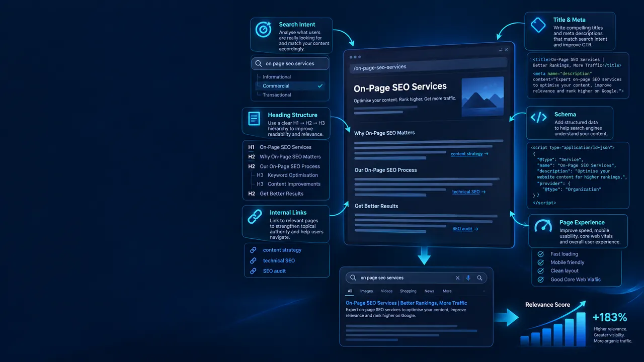The width and height of the screenshot is (644, 362).
Task: Click the 'Get Better Results' page heading
Action: pyautogui.click(x=376, y=206)
